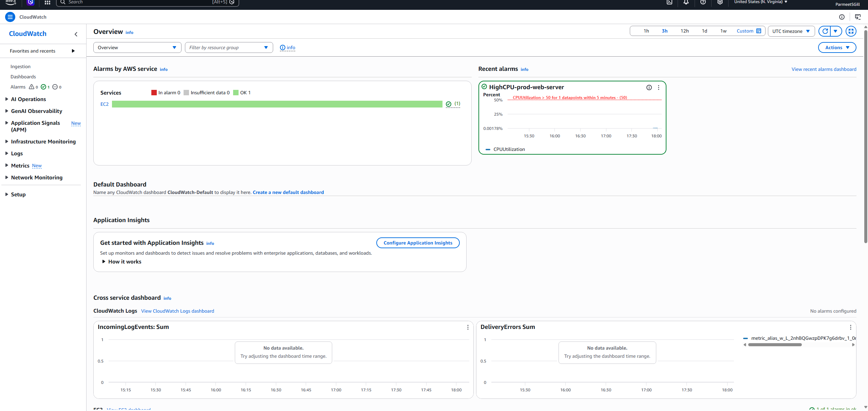Open the Filter by resource group dropdown
Image resolution: width=868 pixels, height=411 pixels.
pyautogui.click(x=229, y=47)
